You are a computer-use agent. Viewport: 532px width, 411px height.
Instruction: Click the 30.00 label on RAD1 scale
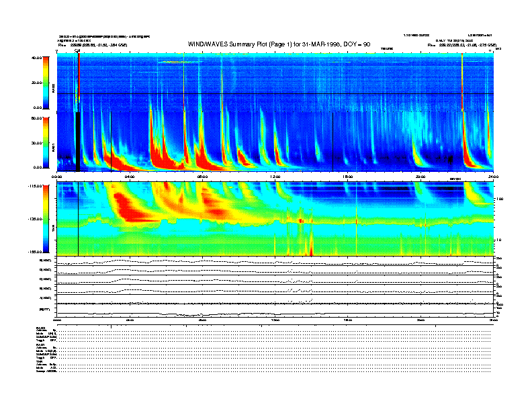[x=37, y=143]
